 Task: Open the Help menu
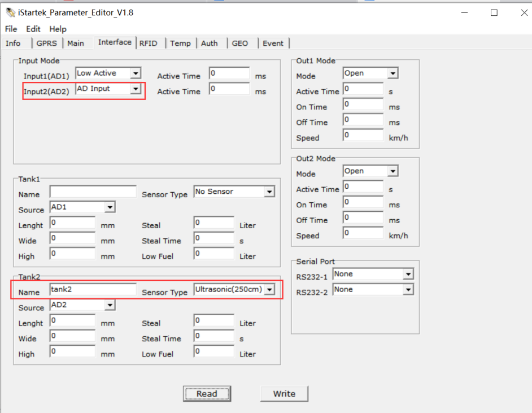pos(58,29)
